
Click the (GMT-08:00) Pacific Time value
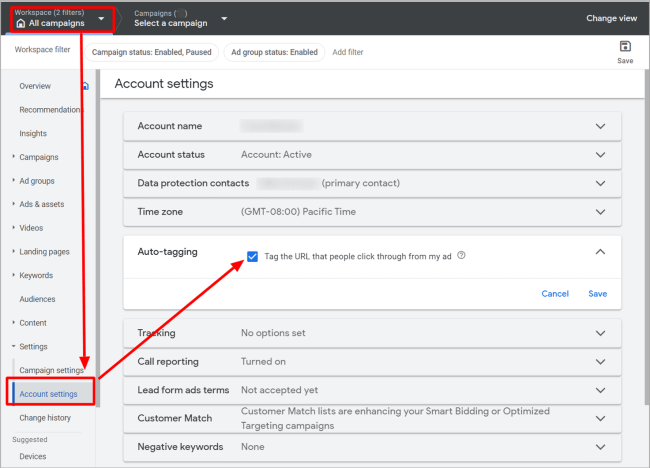point(298,212)
